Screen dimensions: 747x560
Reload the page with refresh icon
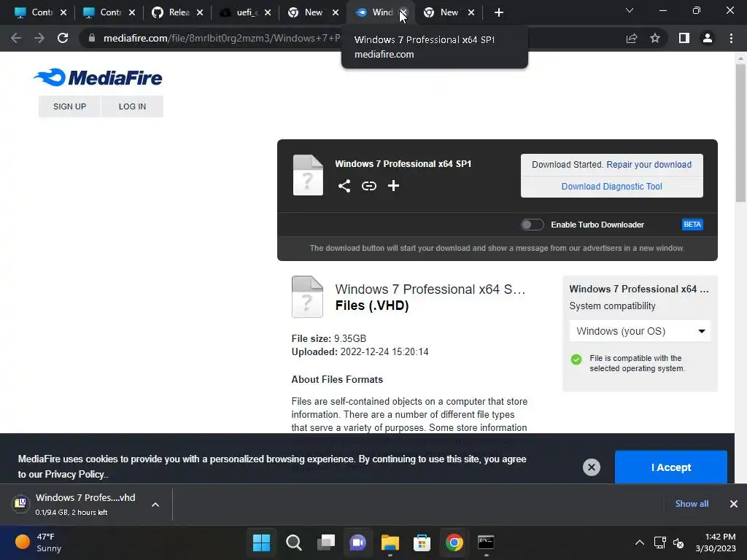coord(63,38)
